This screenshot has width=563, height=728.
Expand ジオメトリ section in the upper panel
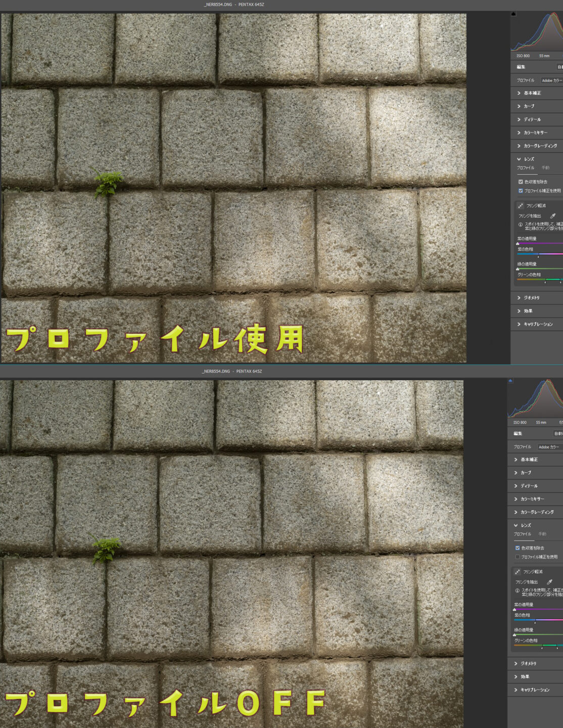pyautogui.click(x=531, y=298)
